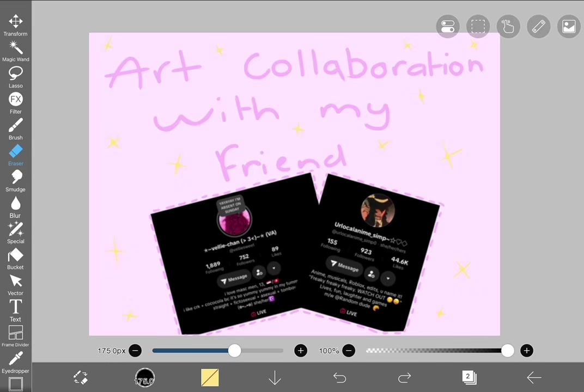Select the Smudge tool
The height and width of the screenshot is (392, 584).
coord(15,181)
